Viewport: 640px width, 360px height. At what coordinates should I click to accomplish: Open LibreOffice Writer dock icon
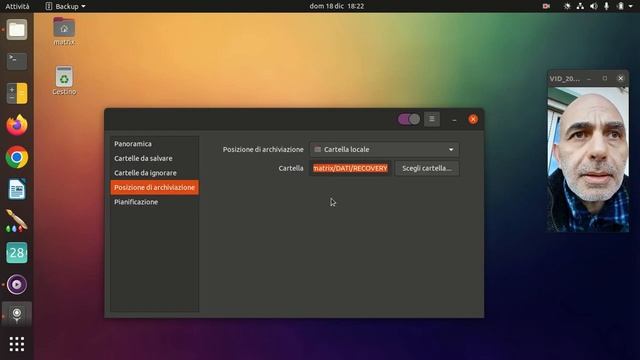(17, 189)
